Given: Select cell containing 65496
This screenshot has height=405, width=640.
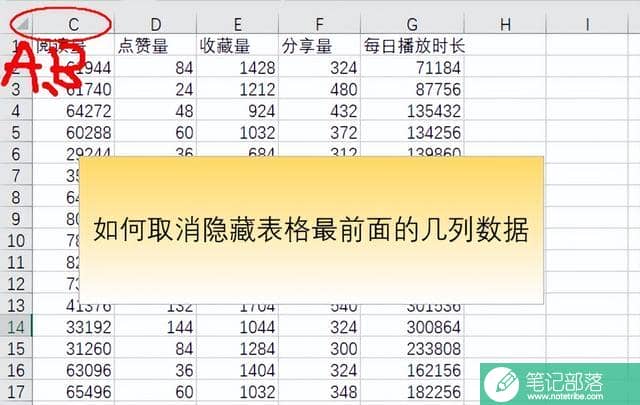Looking at the screenshot, I should click(x=73, y=392).
